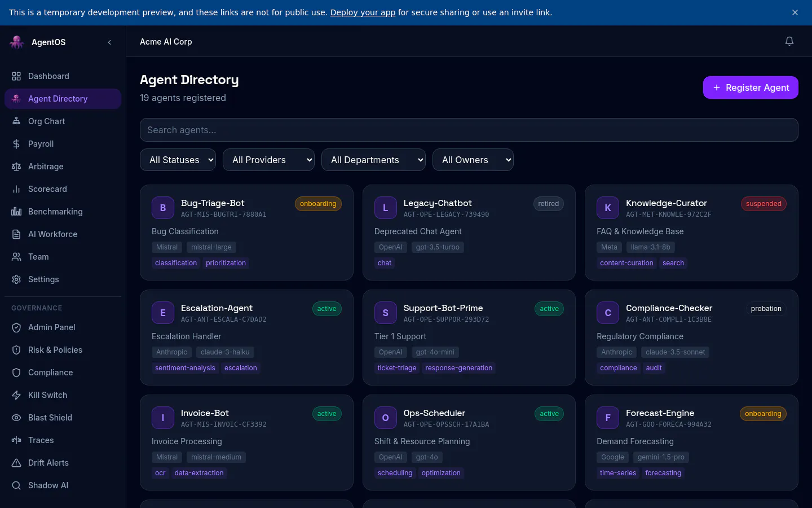Expand the All Statuses dropdown
The height and width of the screenshot is (508, 812).
pyautogui.click(x=178, y=160)
